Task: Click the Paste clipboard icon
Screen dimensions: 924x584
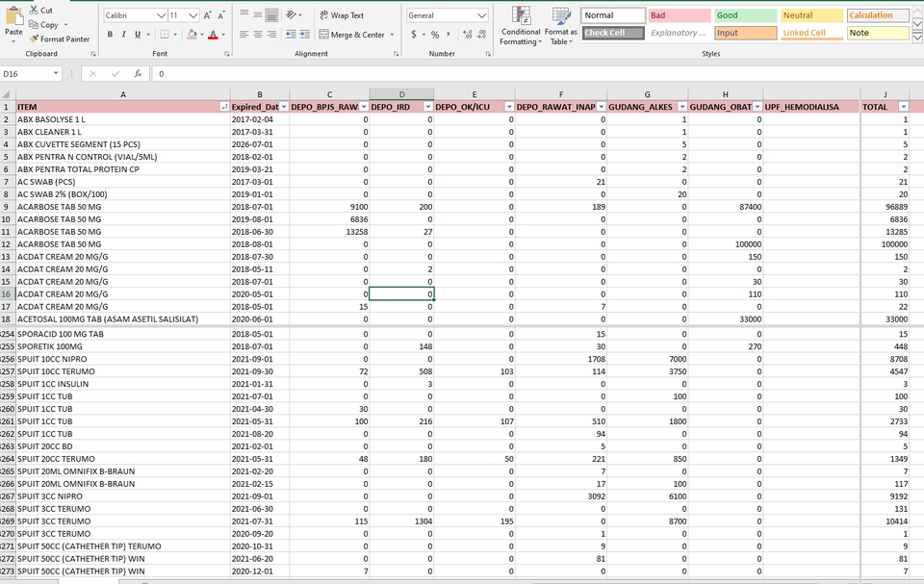Action: (13, 16)
